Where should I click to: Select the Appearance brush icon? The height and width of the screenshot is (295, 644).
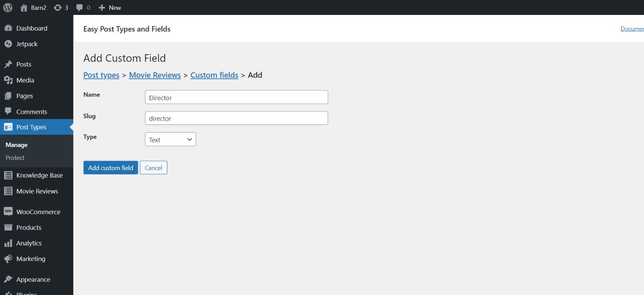coord(9,279)
